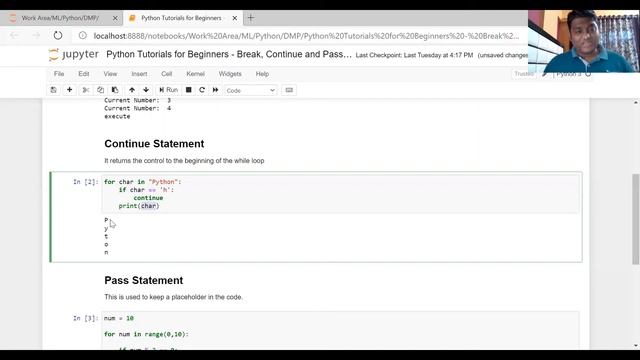The width and height of the screenshot is (640, 360).
Task: Open a new browser tab
Action: pyautogui.click(x=251, y=18)
